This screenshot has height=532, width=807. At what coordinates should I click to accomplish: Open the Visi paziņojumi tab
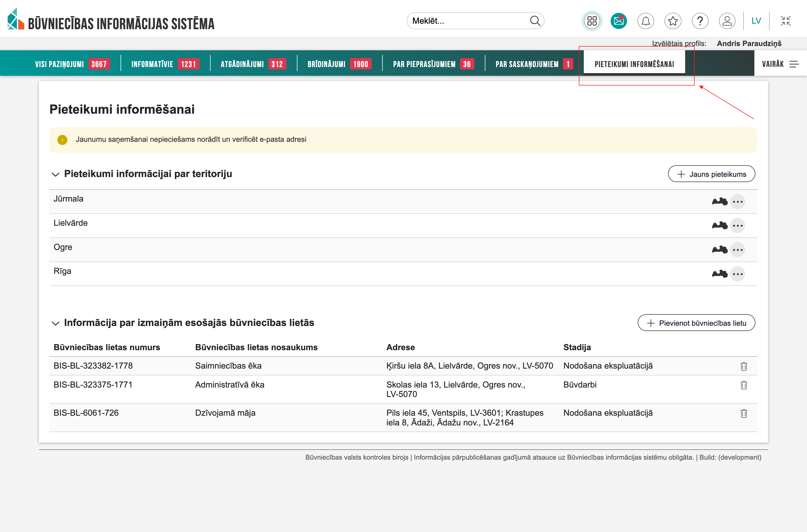click(72, 64)
